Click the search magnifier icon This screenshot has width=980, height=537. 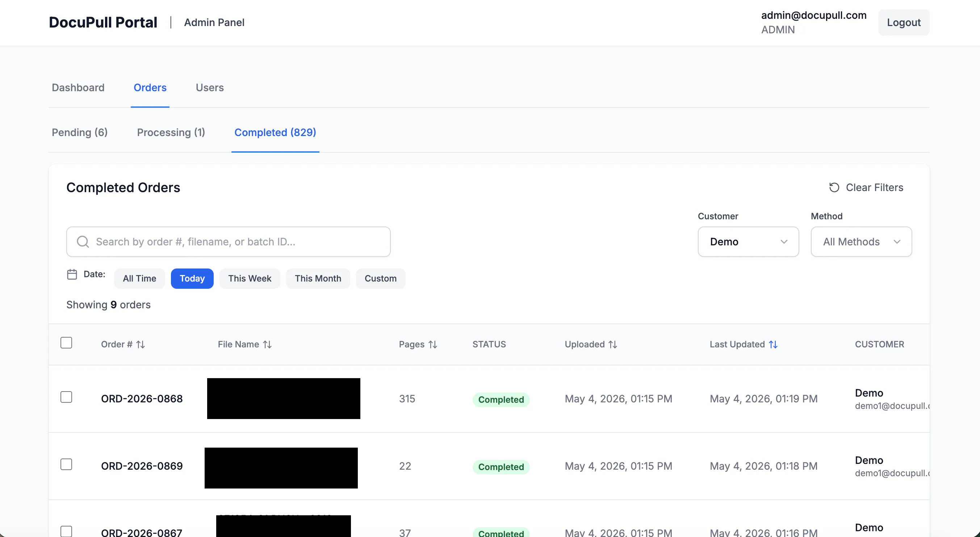click(83, 242)
